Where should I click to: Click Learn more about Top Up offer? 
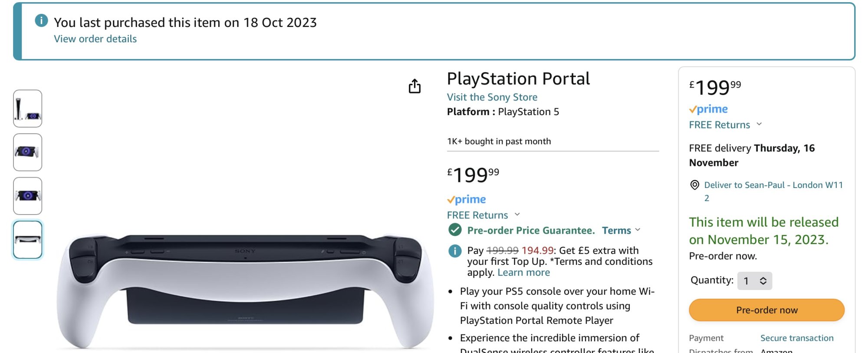[523, 273]
